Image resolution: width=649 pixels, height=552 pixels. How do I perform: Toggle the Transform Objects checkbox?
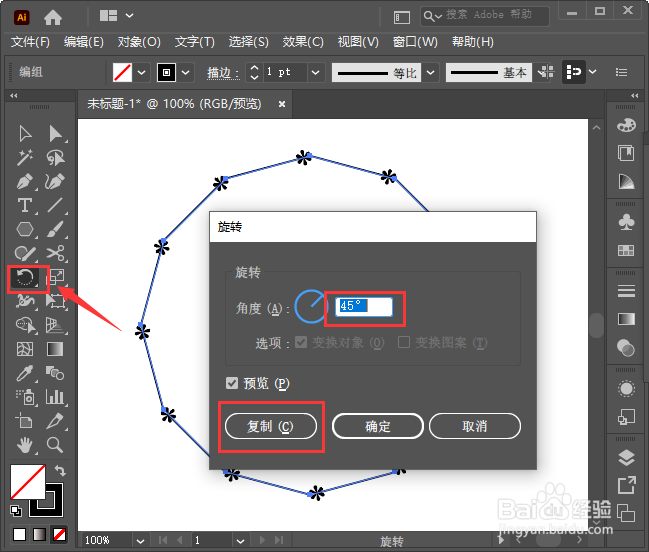[301, 342]
